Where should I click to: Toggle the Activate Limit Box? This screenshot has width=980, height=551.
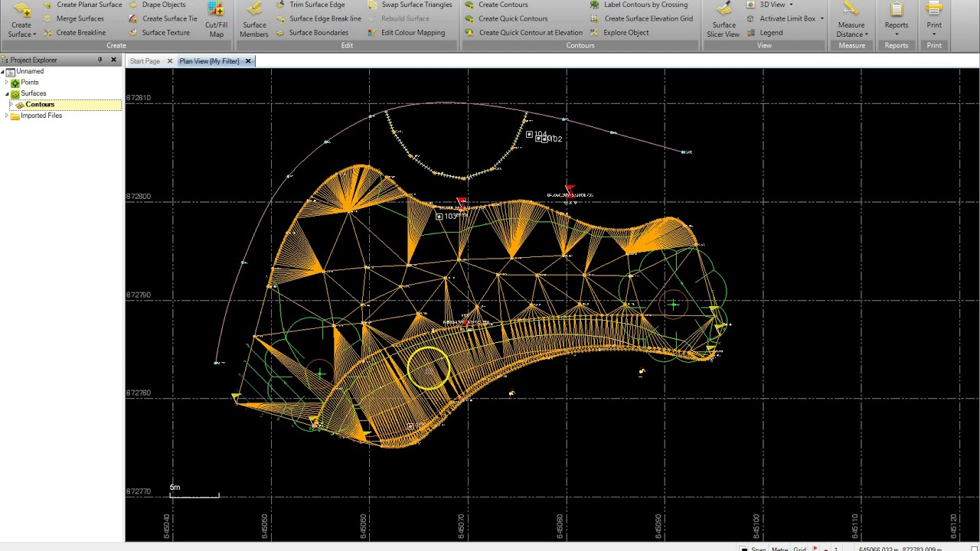(781, 18)
